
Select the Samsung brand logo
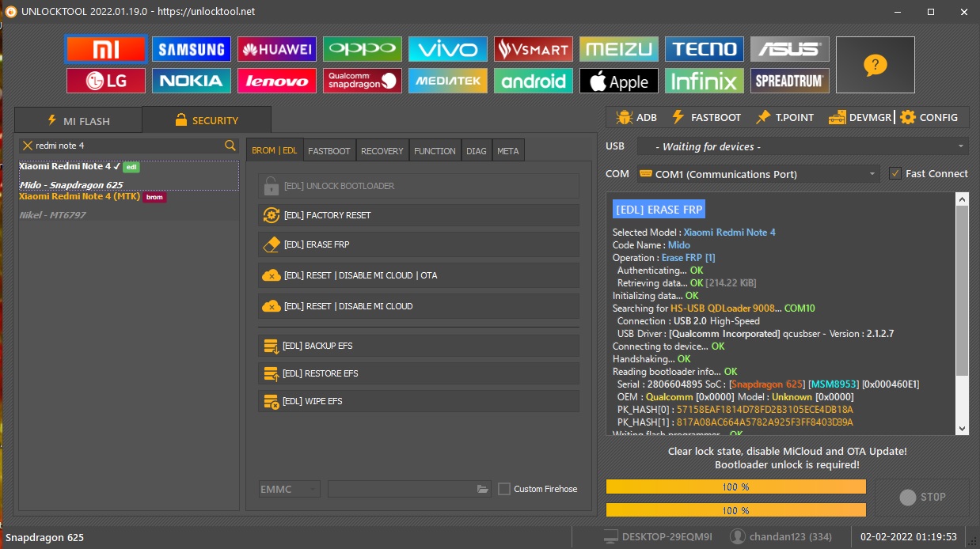click(192, 49)
